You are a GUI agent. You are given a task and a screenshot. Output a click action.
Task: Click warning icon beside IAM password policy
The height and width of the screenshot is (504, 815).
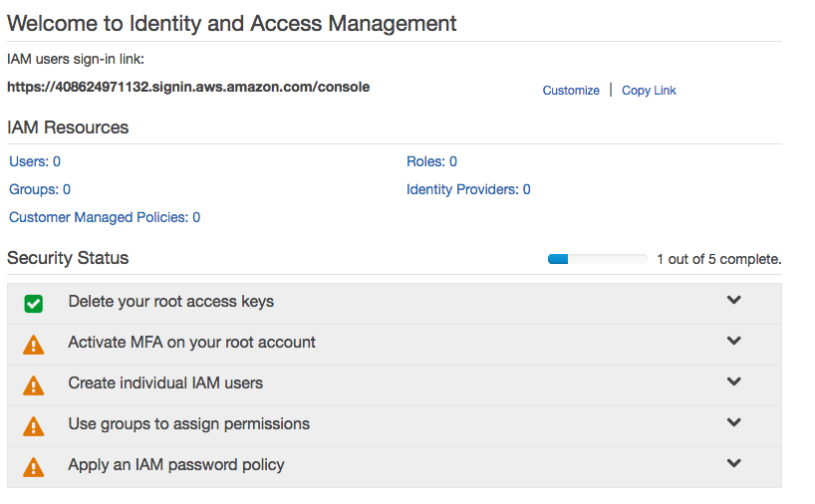click(34, 467)
